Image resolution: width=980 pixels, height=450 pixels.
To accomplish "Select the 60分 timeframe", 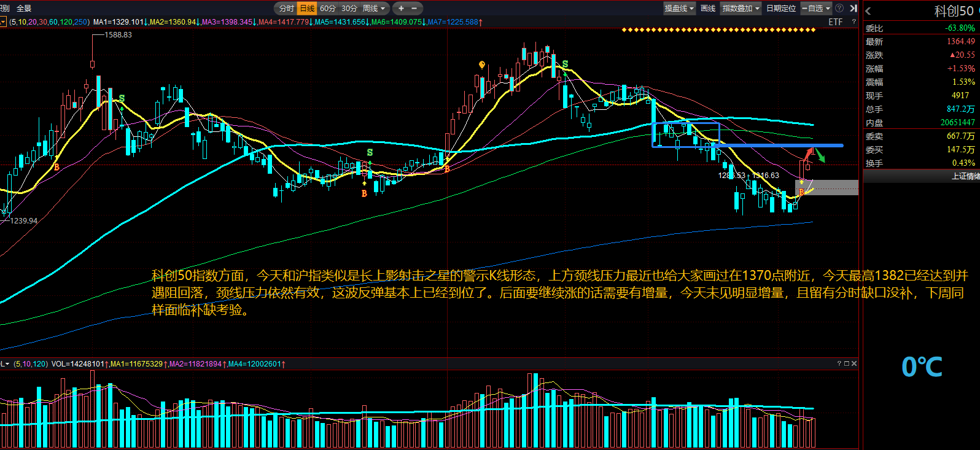I will [x=328, y=9].
